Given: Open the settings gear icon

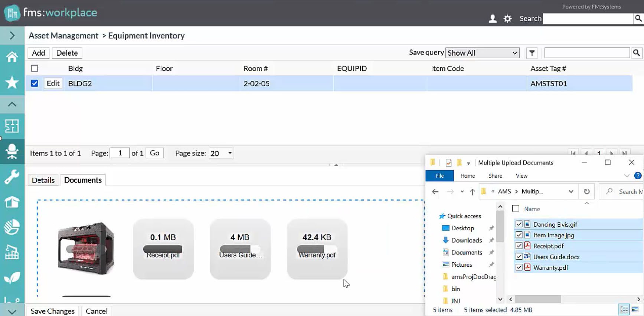Looking at the screenshot, I should click(x=507, y=19).
